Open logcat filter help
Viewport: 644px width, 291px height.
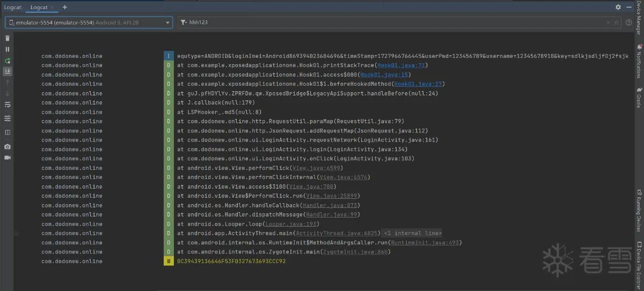(x=628, y=23)
